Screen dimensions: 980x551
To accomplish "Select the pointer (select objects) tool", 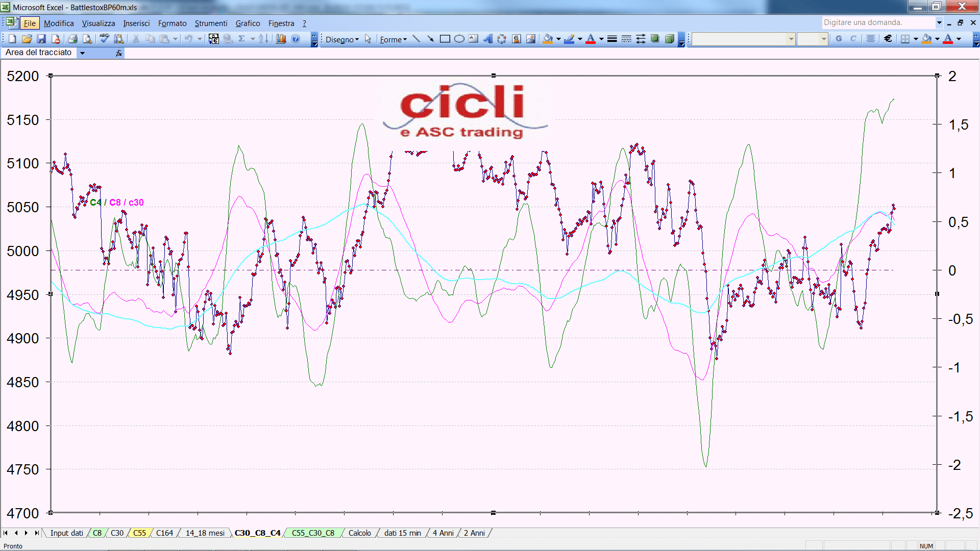I will [368, 39].
